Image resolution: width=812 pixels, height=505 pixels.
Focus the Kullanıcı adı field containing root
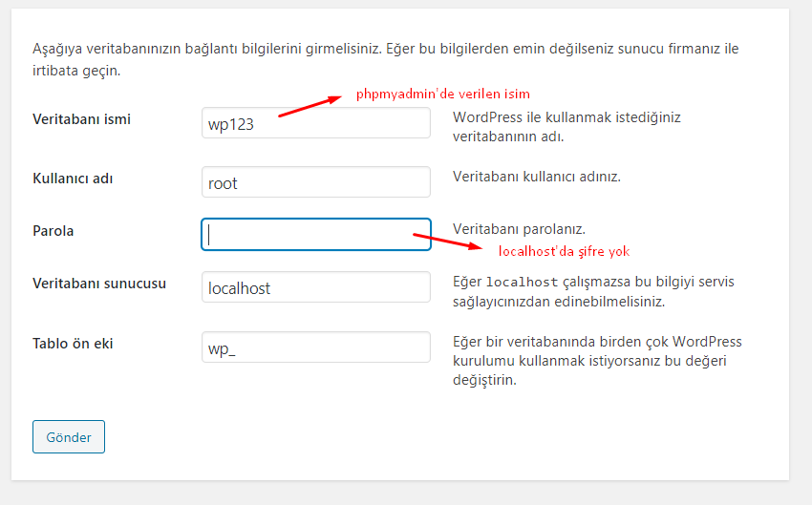(x=315, y=182)
